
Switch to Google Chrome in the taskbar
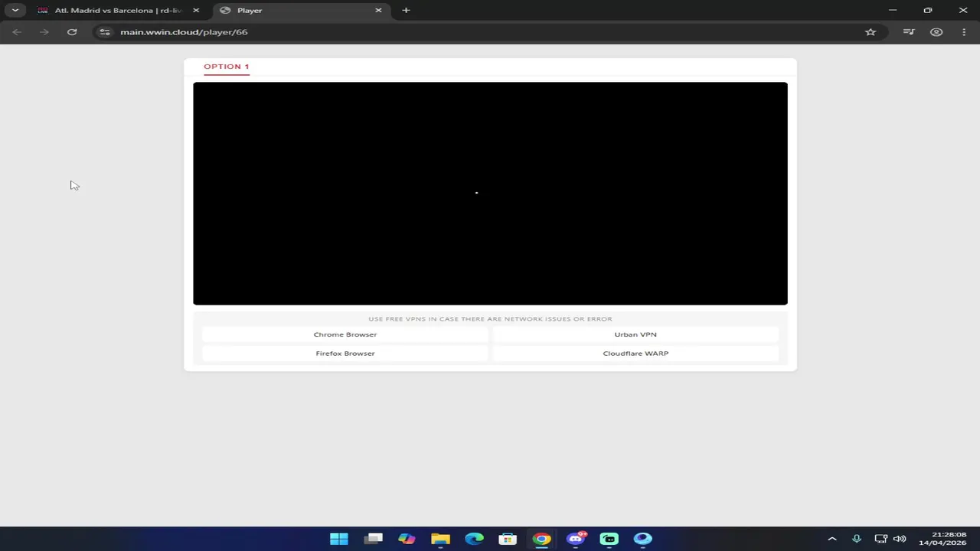pos(541,539)
